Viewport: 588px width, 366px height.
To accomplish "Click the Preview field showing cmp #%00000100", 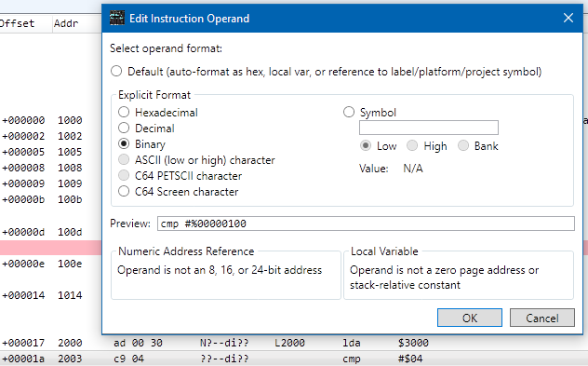I will click(x=366, y=224).
